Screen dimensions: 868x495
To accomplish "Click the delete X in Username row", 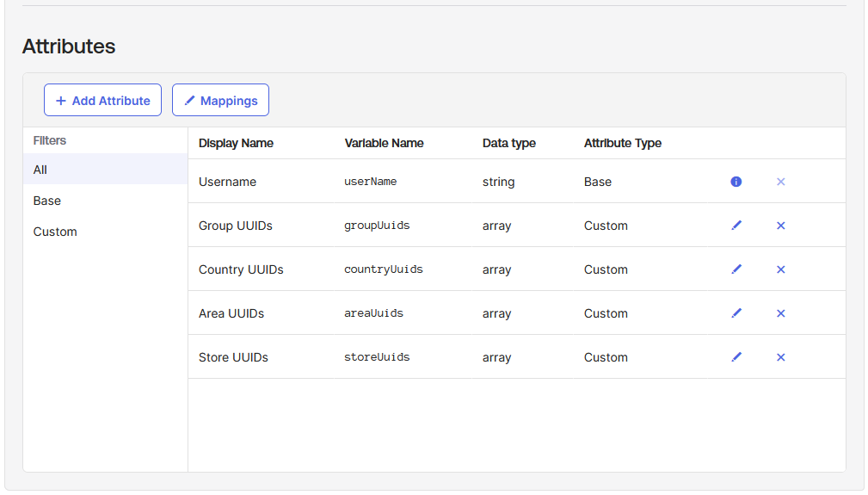I will [x=780, y=182].
